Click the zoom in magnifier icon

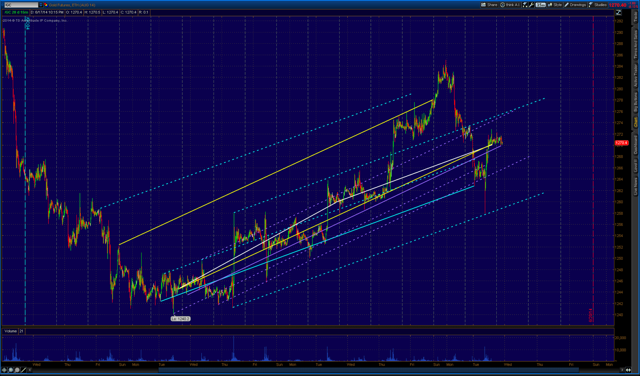(x=11, y=370)
